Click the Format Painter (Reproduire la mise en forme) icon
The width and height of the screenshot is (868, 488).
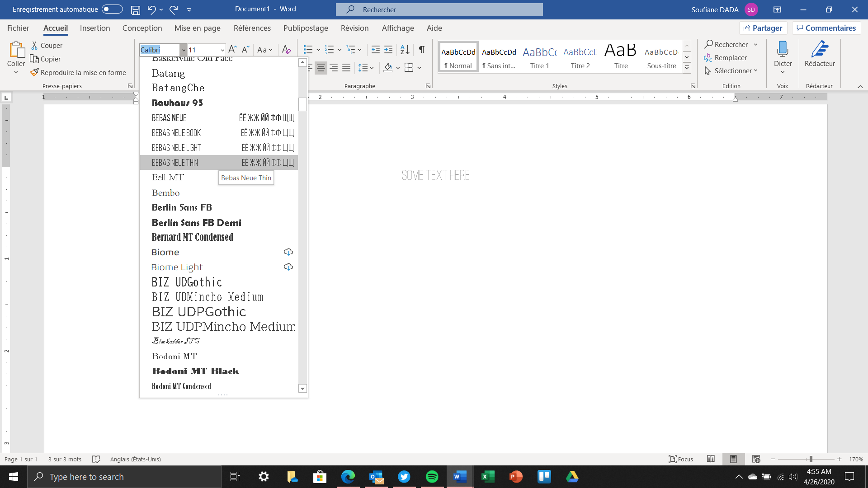point(34,72)
